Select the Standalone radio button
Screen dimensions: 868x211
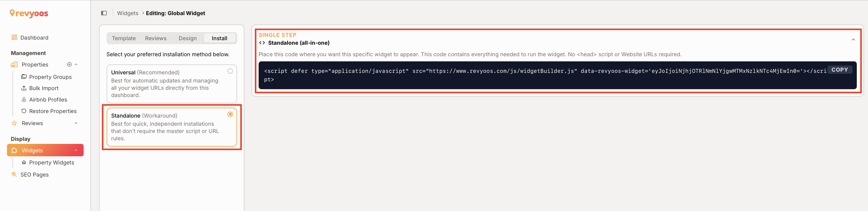pyautogui.click(x=230, y=115)
